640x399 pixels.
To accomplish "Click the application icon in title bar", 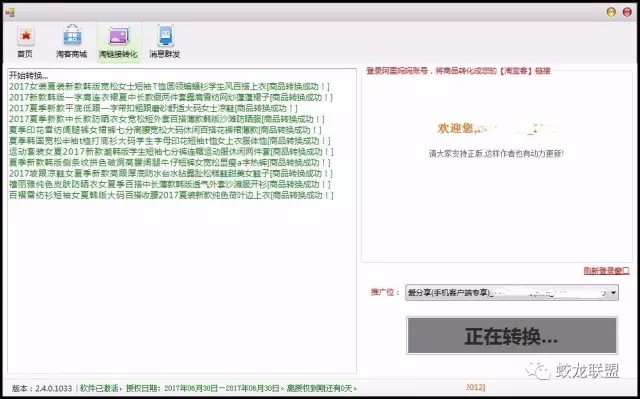I will pos(10,12).
